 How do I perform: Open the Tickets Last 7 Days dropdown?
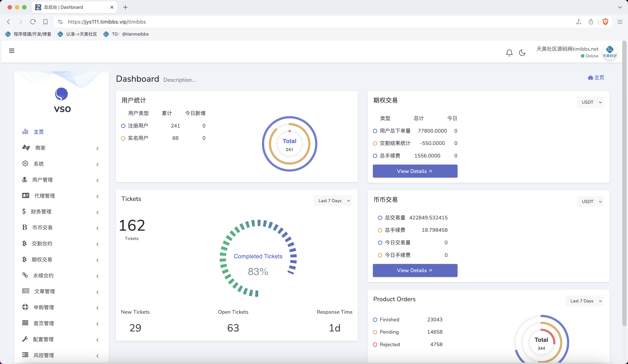[x=332, y=201]
